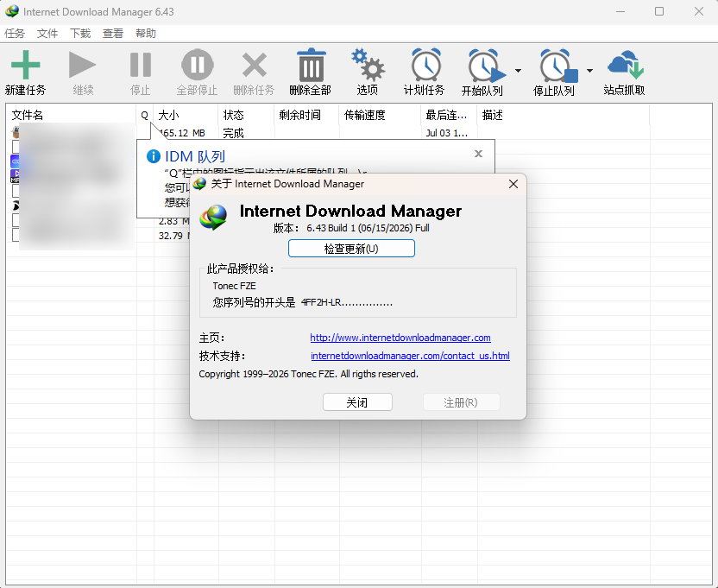
Task: Open Options (选项) gear icon
Action: (x=368, y=65)
